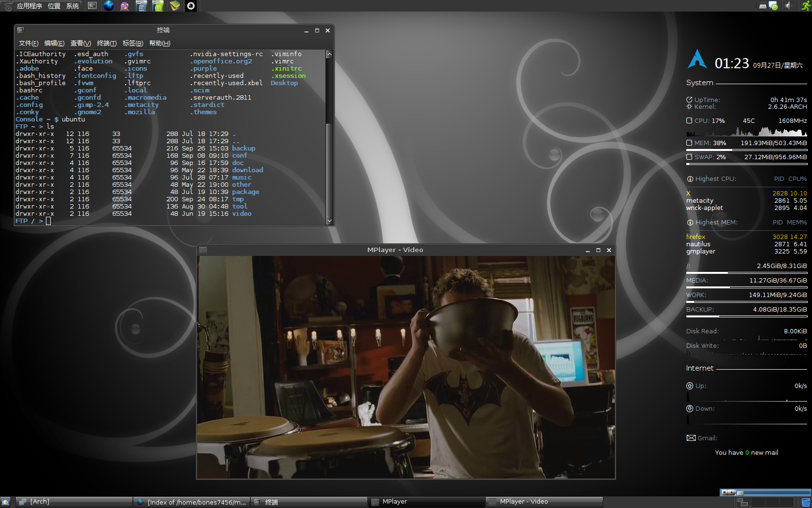Image resolution: width=812 pixels, height=508 pixels.
Task: Click the Highest CPU info icon
Action: click(x=690, y=179)
